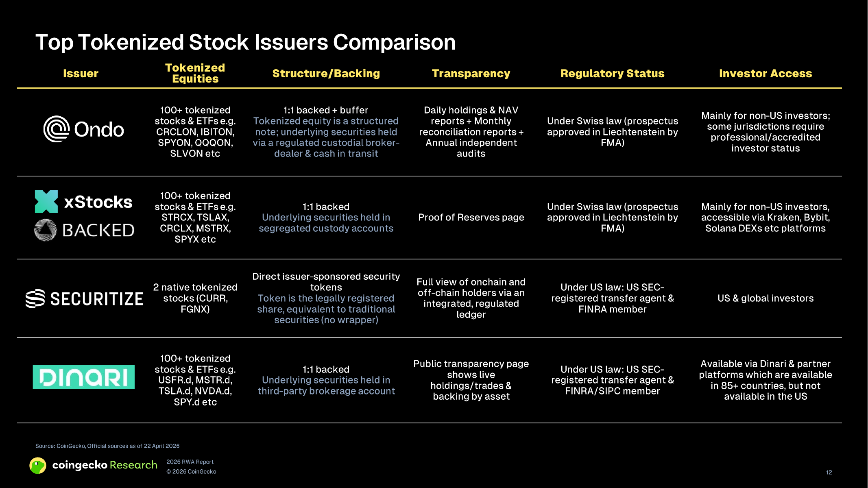Click the Ondo wordmark text
The width and height of the screenshot is (868, 488).
point(99,129)
